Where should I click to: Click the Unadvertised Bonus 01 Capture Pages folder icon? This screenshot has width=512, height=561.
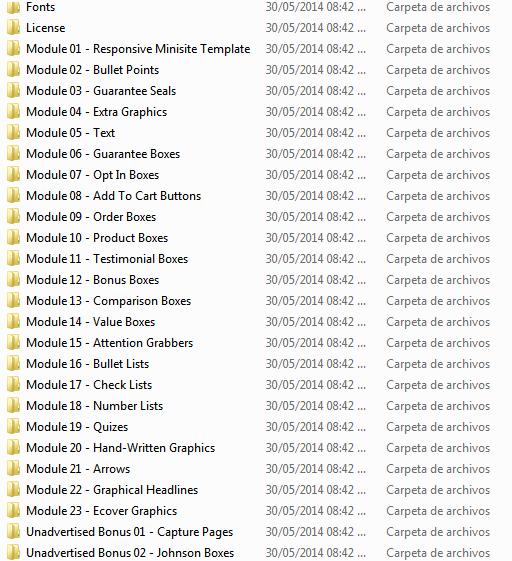point(13,532)
